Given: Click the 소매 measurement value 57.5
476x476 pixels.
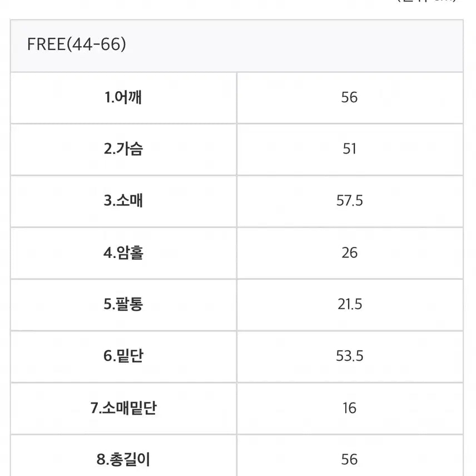Looking at the screenshot, I should pos(349,201).
